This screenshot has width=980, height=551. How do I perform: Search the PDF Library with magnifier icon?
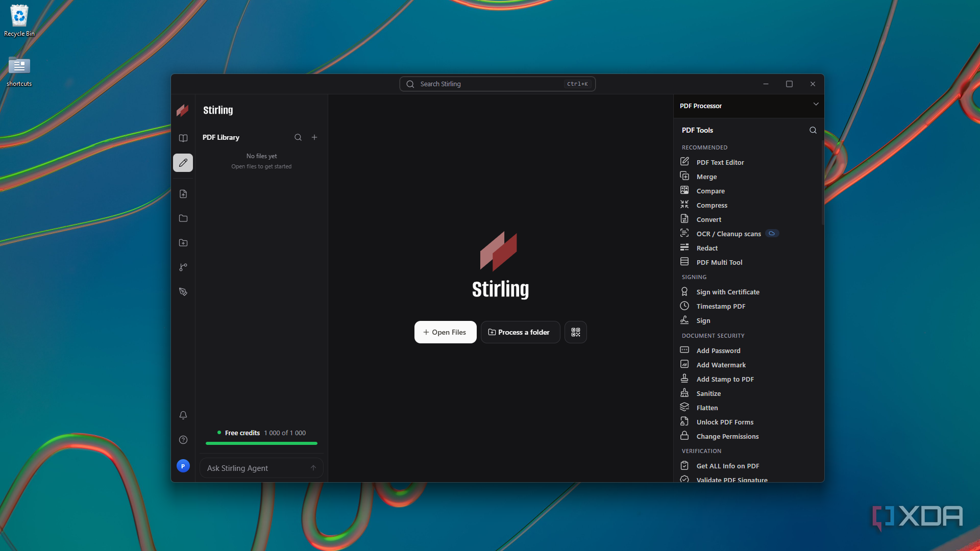298,137
